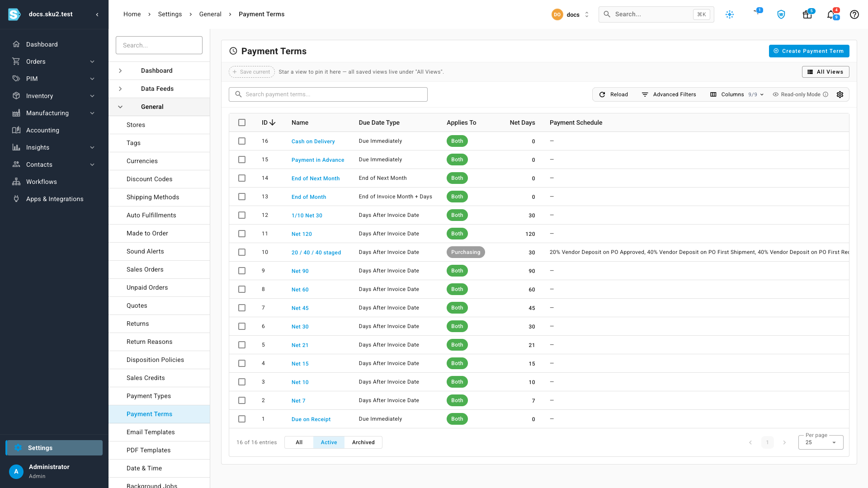
Task: Check the Cash on Delivery row checkbox
Action: click(x=242, y=141)
